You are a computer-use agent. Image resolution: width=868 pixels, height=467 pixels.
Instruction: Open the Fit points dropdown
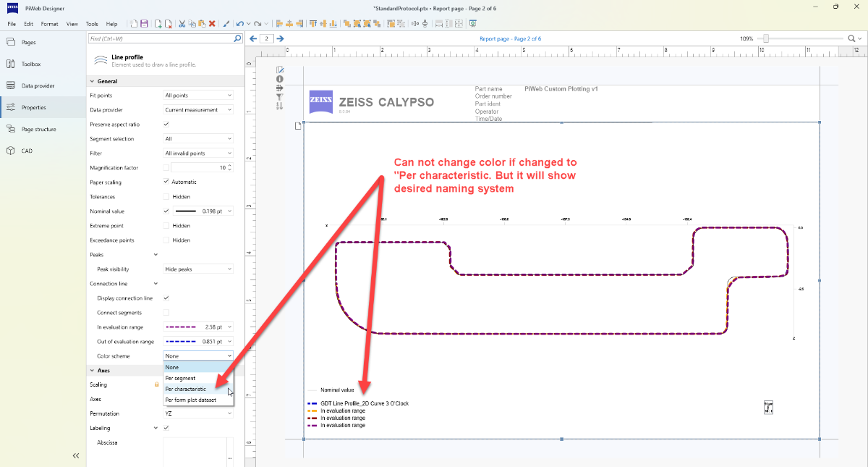pyautogui.click(x=198, y=96)
